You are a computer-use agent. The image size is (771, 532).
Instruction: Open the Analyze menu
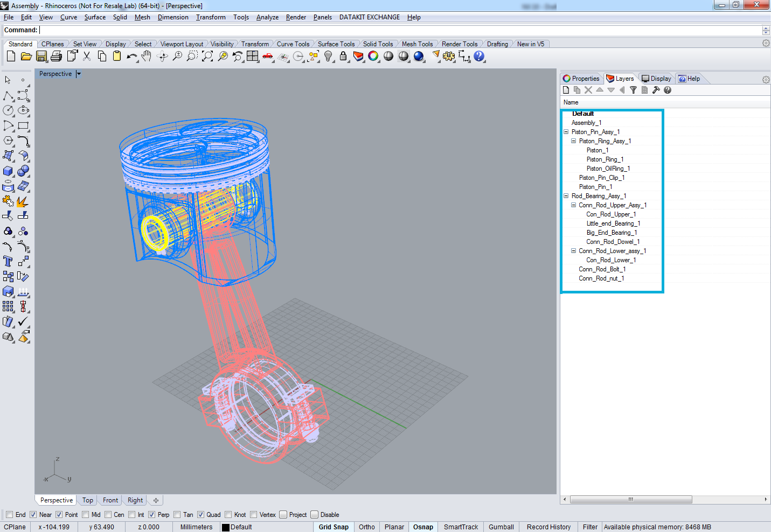tap(267, 17)
